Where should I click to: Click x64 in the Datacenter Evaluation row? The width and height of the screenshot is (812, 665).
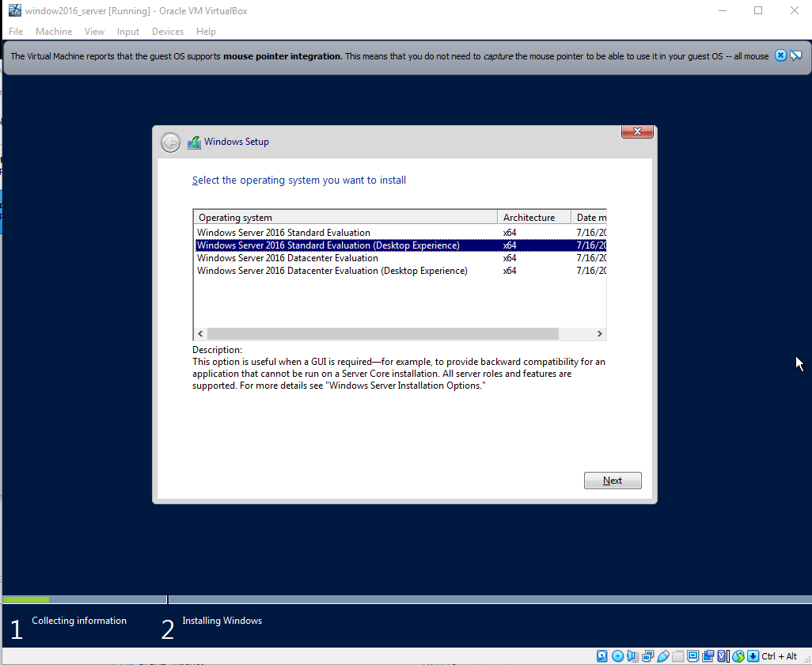(x=510, y=258)
